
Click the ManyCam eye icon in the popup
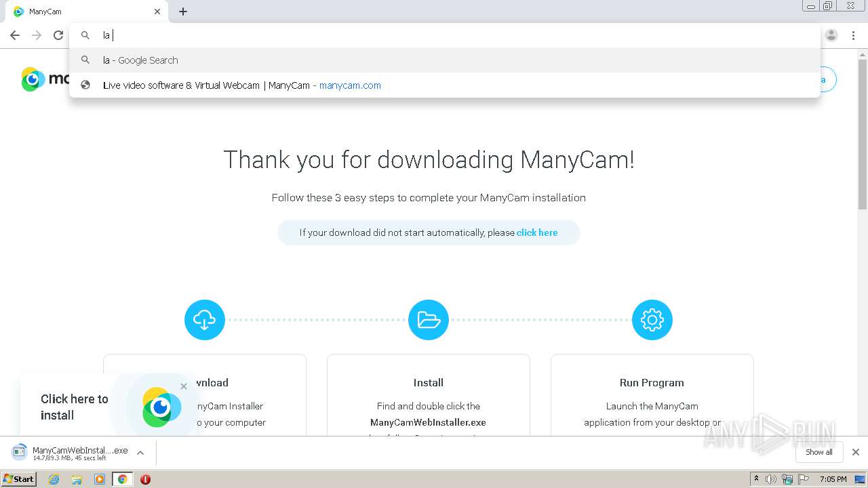click(x=161, y=407)
